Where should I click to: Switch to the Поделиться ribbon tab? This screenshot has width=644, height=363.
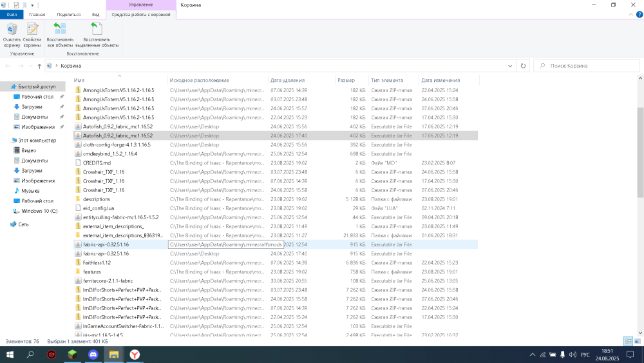69,14
